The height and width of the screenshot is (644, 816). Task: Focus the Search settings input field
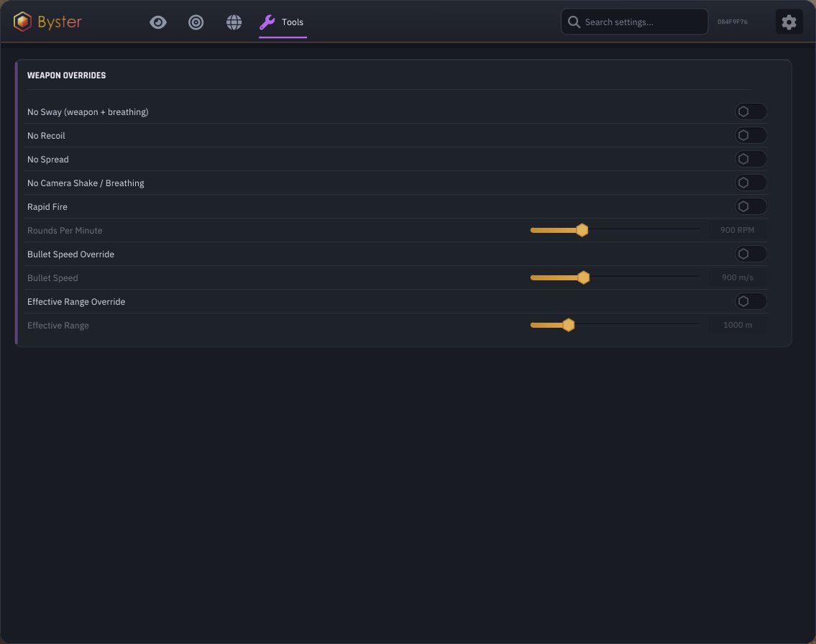click(634, 22)
